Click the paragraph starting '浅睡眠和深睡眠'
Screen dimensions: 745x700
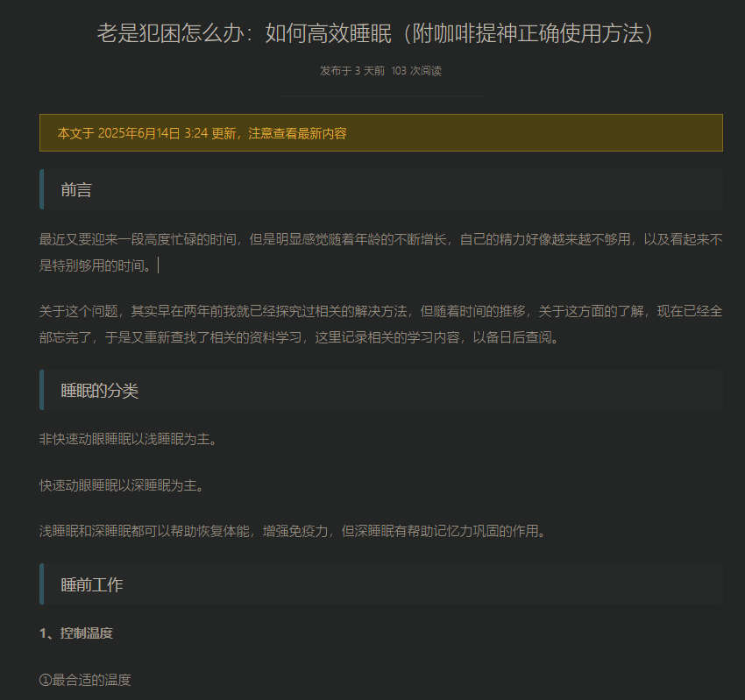pyautogui.click(x=293, y=531)
